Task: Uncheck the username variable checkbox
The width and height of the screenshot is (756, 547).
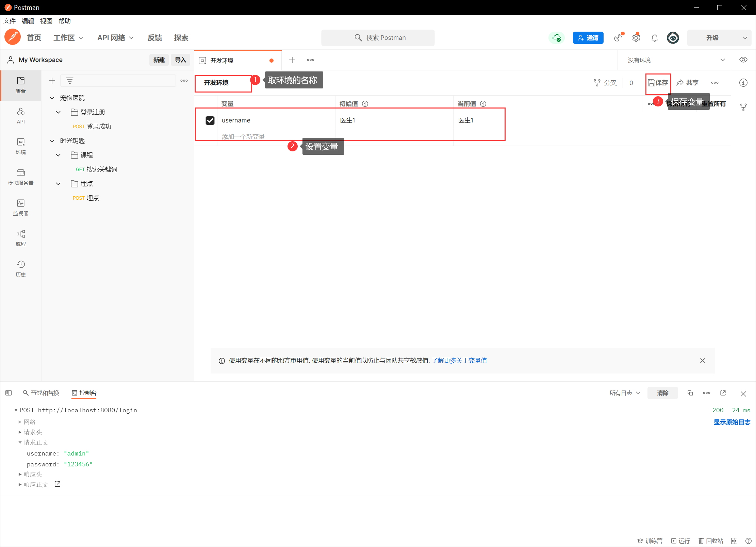Action: (210, 120)
